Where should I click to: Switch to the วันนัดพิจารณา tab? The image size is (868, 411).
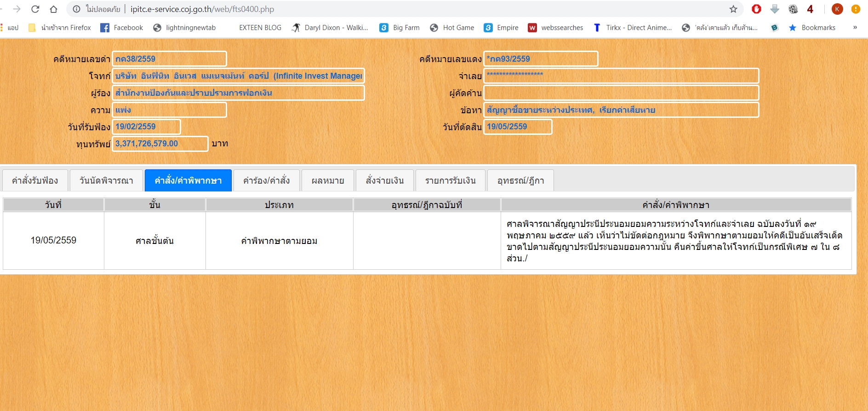(106, 180)
